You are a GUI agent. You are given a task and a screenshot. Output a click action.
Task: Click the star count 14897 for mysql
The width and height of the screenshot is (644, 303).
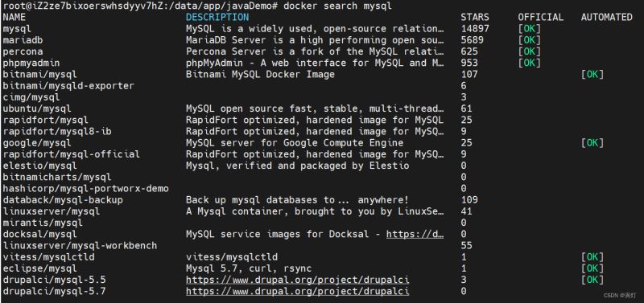pyautogui.click(x=475, y=29)
